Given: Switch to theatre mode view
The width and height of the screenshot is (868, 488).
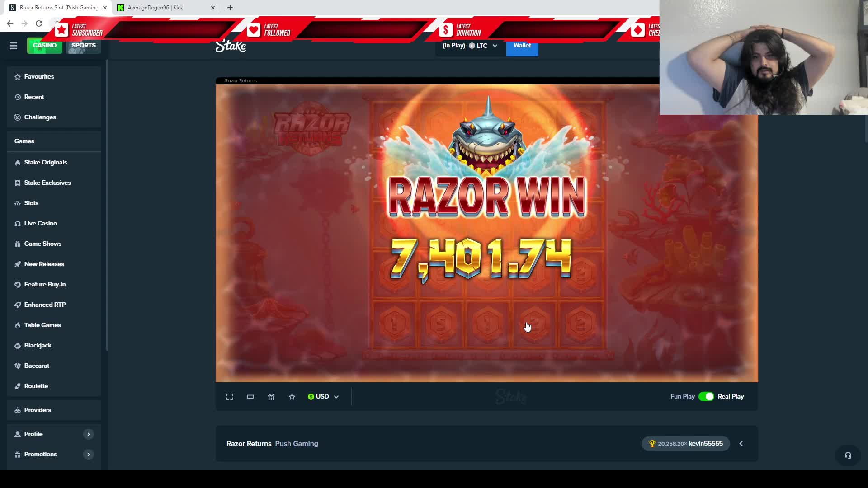Looking at the screenshot, I should click(250, 397).
